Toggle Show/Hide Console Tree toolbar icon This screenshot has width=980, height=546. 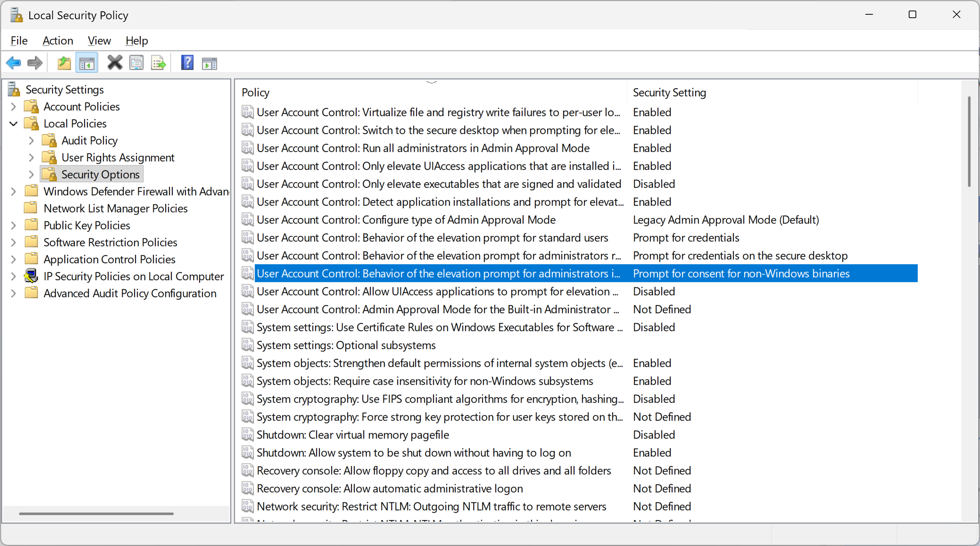pyautogui.click(x=86, y=63)
